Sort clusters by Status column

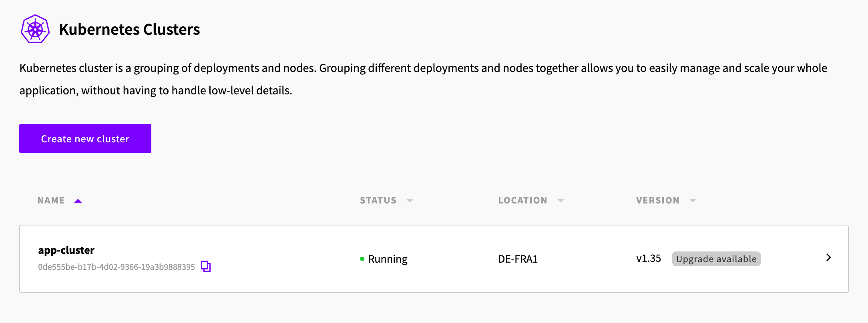click(x=386, y=200)
